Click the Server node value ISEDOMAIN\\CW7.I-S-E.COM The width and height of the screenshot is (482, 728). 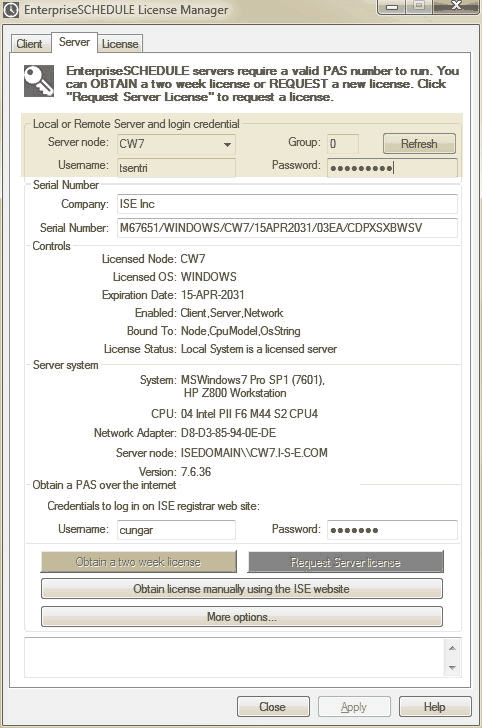[x=254, y=453]
